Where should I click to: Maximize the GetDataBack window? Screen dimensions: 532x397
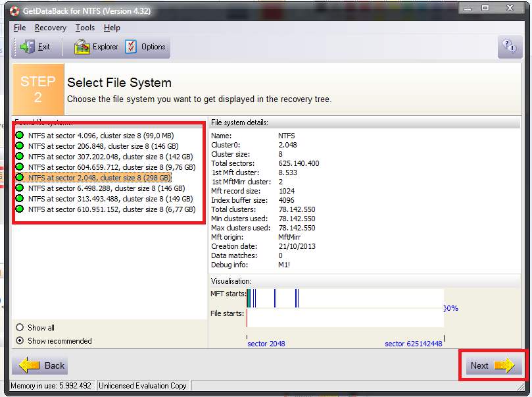(x=485, y=8)
